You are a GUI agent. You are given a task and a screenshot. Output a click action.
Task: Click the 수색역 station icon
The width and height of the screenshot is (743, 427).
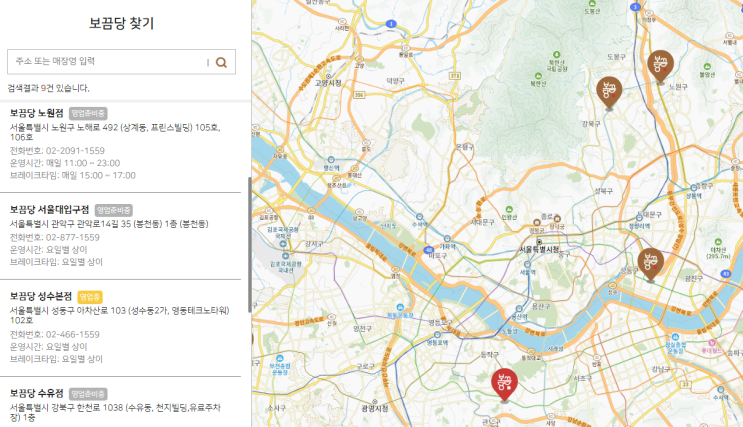coord(419,217)
